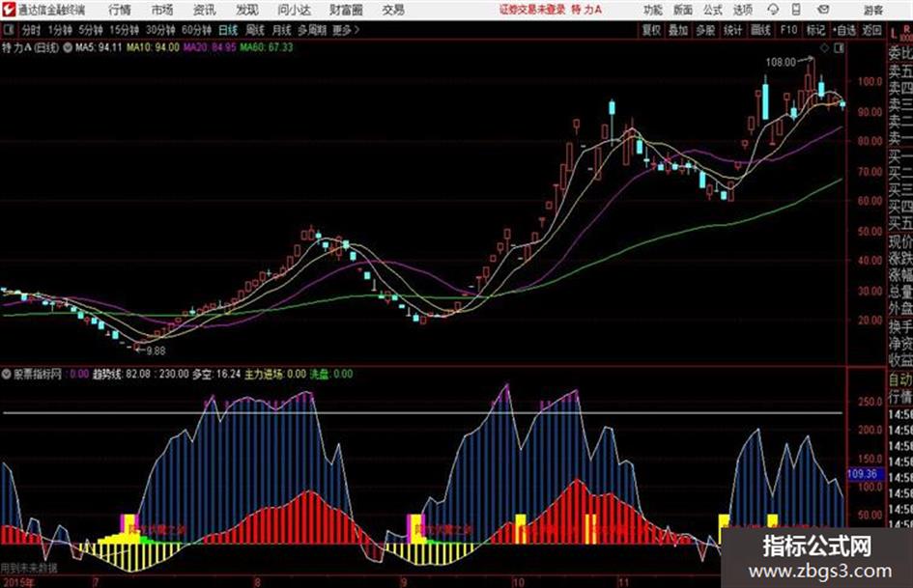
Task: Click the 洗盘: 0.00 indicator label
Action: (330, 375)
